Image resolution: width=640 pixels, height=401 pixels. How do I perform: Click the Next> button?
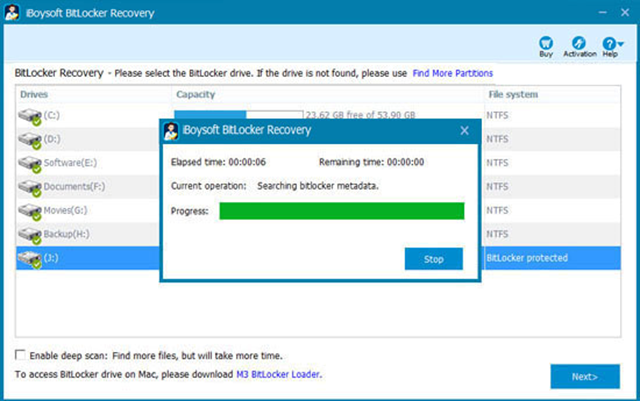click(x=585, y=376)
